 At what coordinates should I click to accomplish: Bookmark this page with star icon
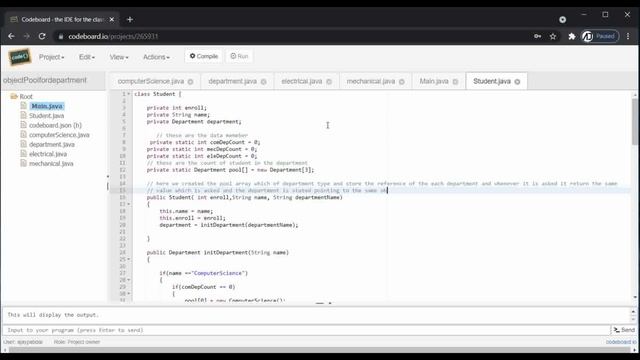pyautogui.click(x=553, y=36)
